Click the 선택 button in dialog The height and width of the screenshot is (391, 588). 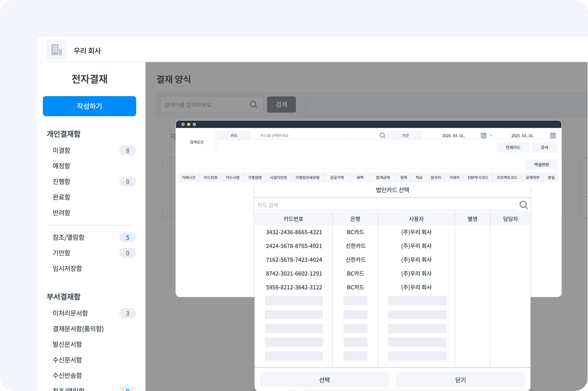click(x=324, y=380)
